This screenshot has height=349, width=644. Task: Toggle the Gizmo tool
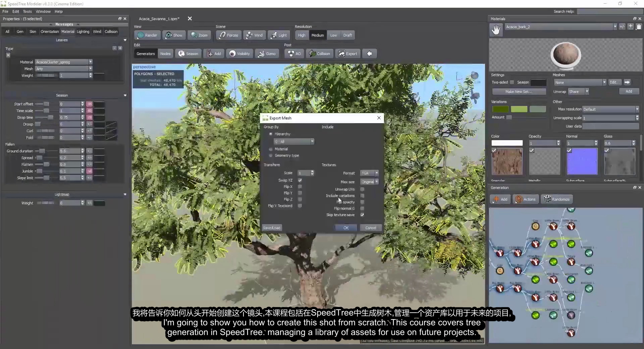point(267,54)
